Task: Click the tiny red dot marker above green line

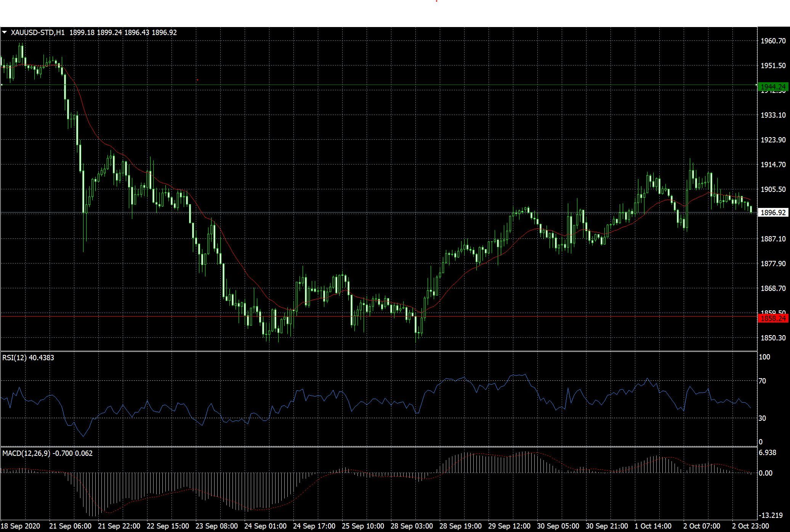Action: (x=197, y=80)
